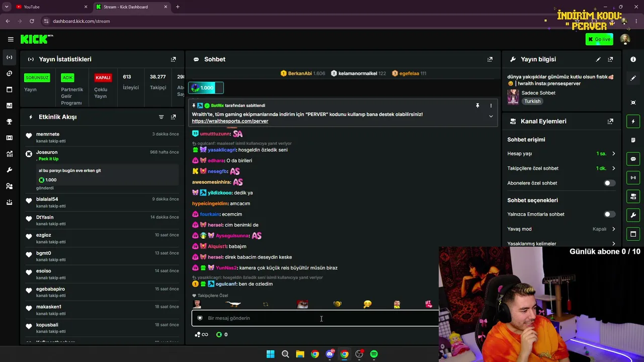Open File Explorer from the taskbar
The height and width of the screenshot is (362, 644).
click(x=300, y=354)
